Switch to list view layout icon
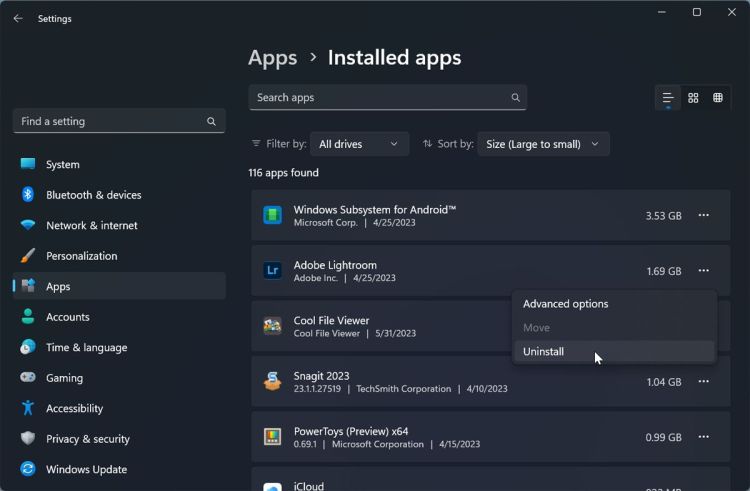Image resolution: width=750 pixels, height=491 pixels. (668, 98)
